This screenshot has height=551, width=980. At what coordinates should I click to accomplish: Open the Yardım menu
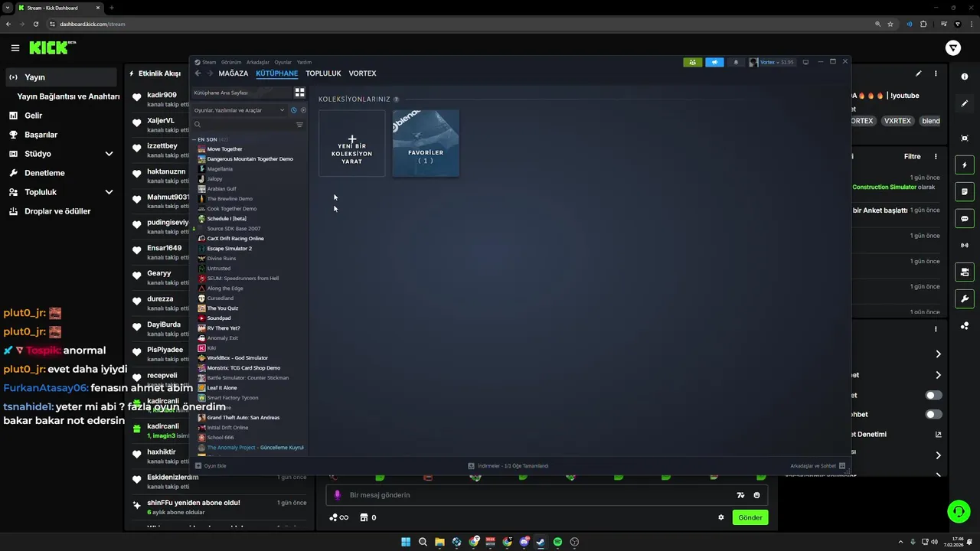[x=304, y=62]
